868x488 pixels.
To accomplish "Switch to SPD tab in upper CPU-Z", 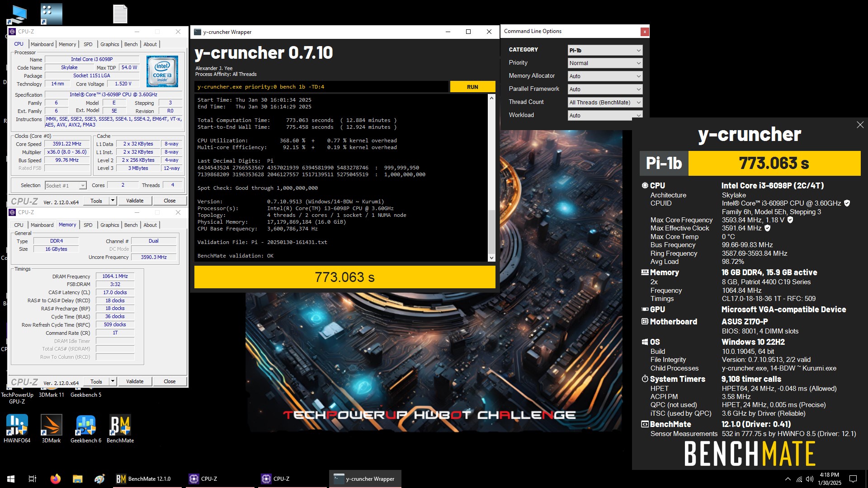I will [x=88, y=44].
